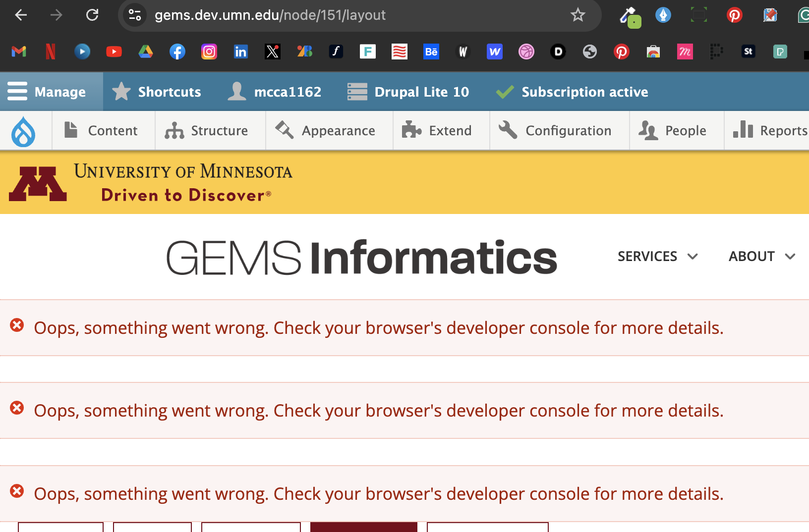Go to the Appearance admin page
The width and height of the screenshot is (809, 532).
pos(326,131)
